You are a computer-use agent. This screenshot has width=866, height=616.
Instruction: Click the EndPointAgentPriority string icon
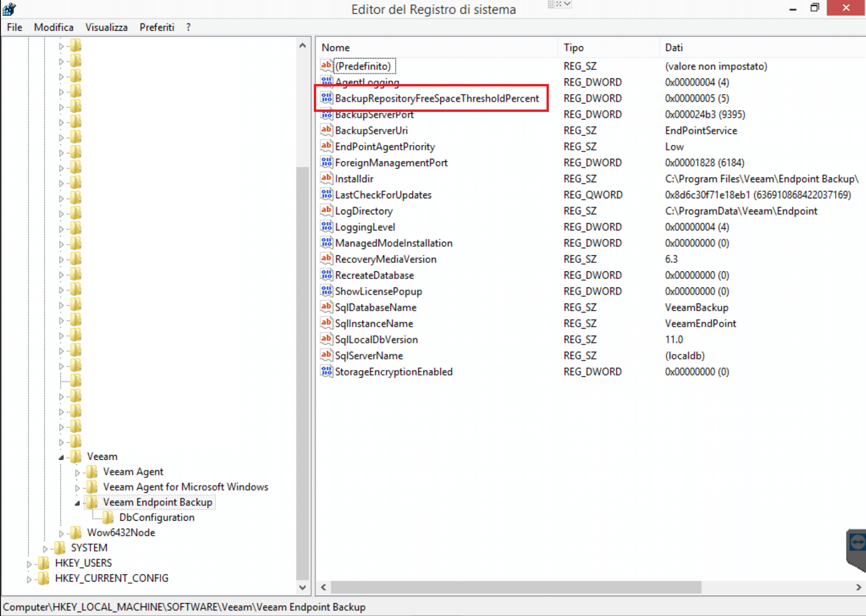[326, 146]
